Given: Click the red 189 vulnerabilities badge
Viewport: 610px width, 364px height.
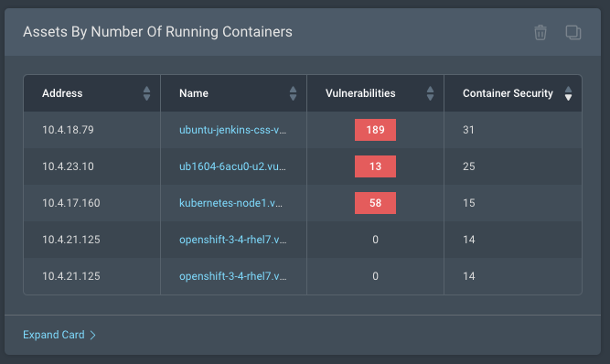Looking at the screenshot, I should tap(375, 130).
